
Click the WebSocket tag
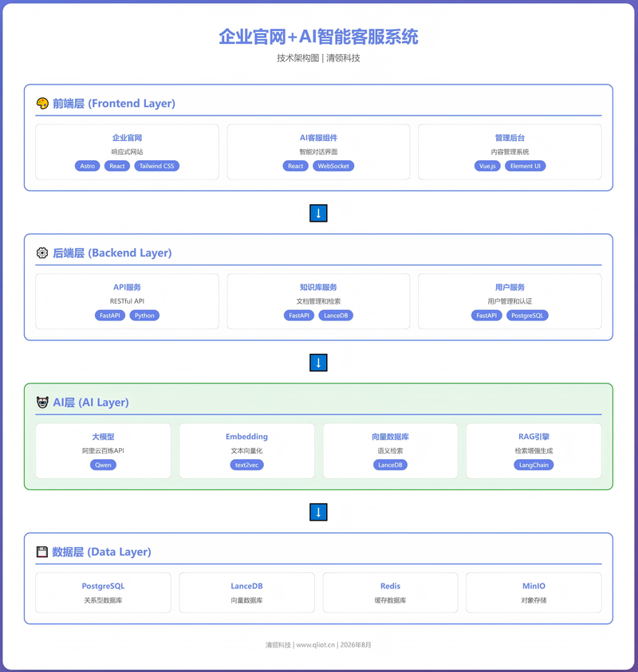pyautogui.click(x=333, y=166)
